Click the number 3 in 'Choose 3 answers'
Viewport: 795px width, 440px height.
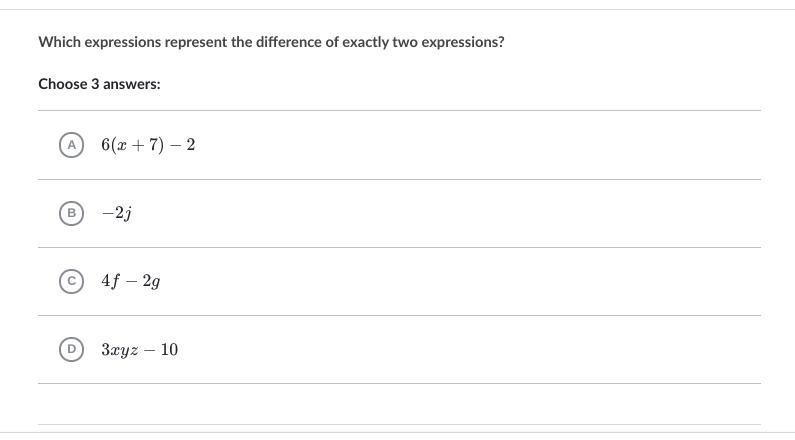click(95, 84)
